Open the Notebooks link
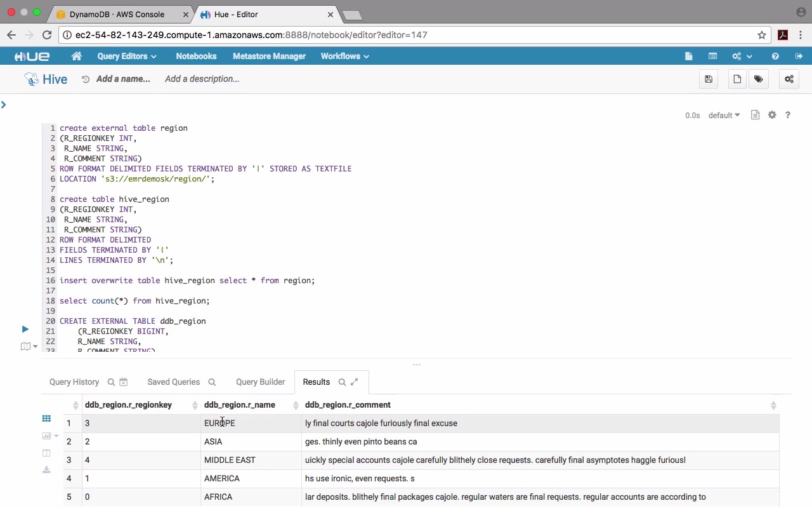Screen dimensions: 812x508 point(196,57)
